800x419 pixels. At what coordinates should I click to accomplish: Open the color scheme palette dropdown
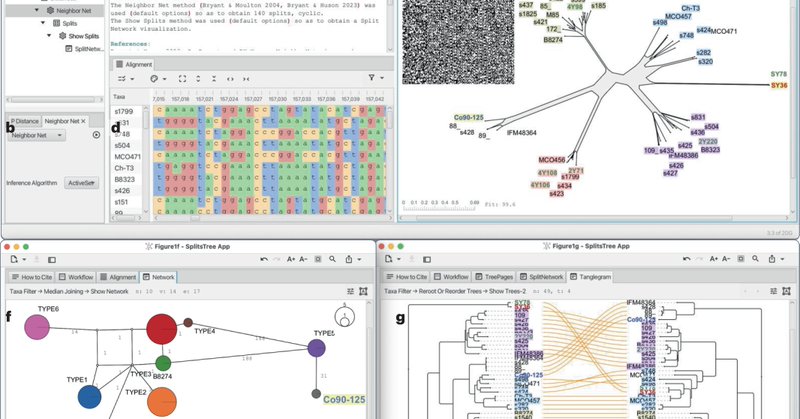coord(159,79)
